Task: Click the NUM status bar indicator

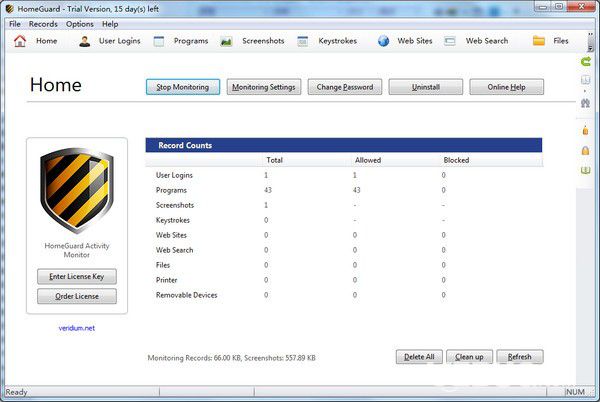Action: 575,392
